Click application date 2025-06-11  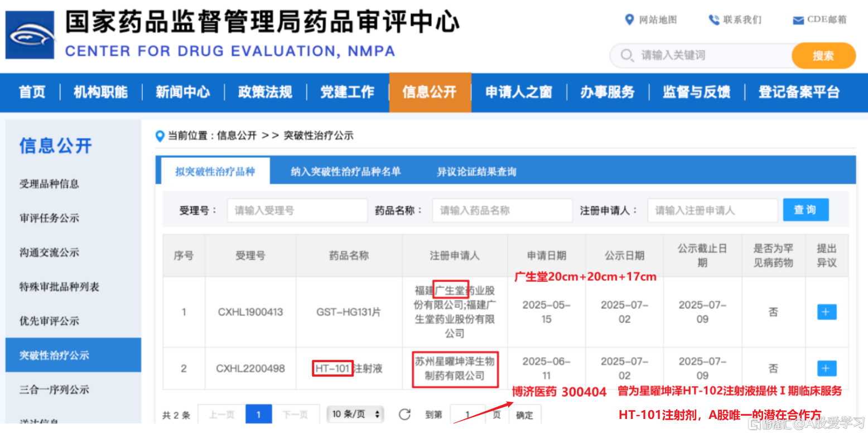coord(546,369)
